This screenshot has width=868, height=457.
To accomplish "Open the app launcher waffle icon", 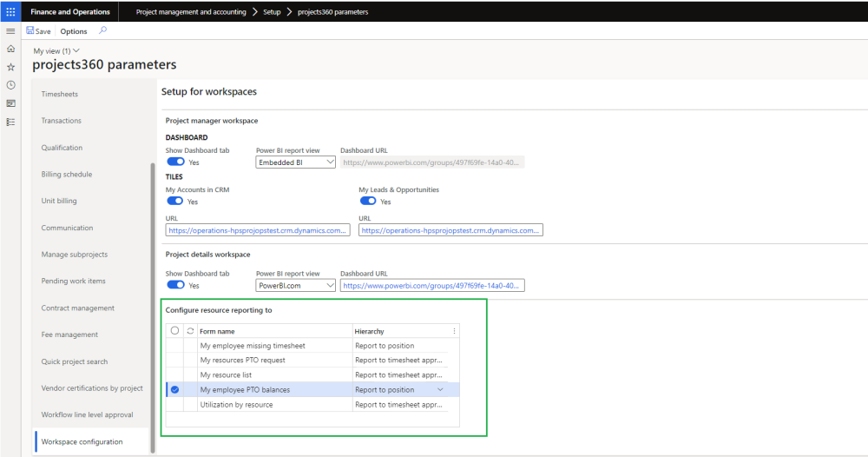I will point(10,12).
